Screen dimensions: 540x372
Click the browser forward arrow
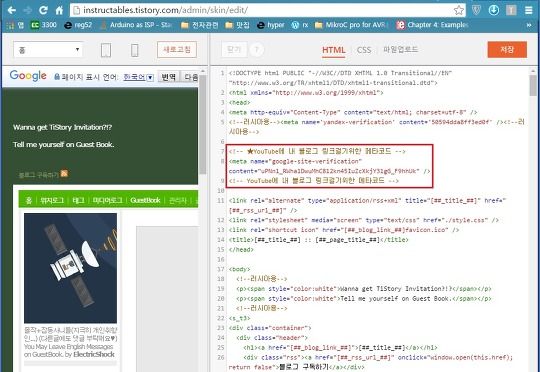point(28,10)
